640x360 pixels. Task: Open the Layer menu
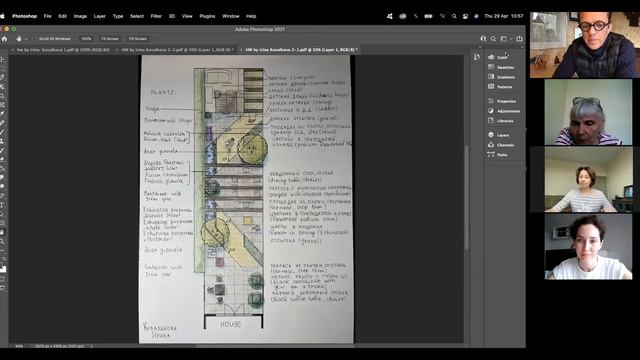100,16
